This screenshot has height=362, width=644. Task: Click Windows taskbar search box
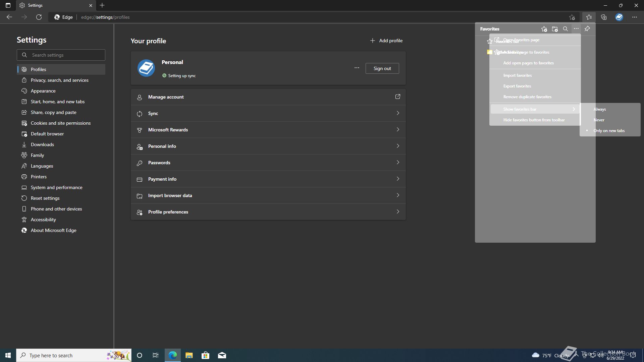click(74, 355)
